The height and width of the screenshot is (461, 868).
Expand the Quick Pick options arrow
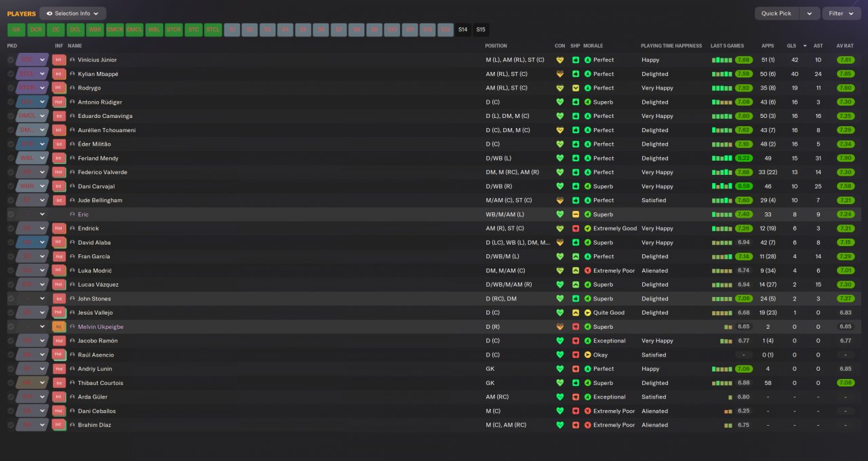pos(809,14)
